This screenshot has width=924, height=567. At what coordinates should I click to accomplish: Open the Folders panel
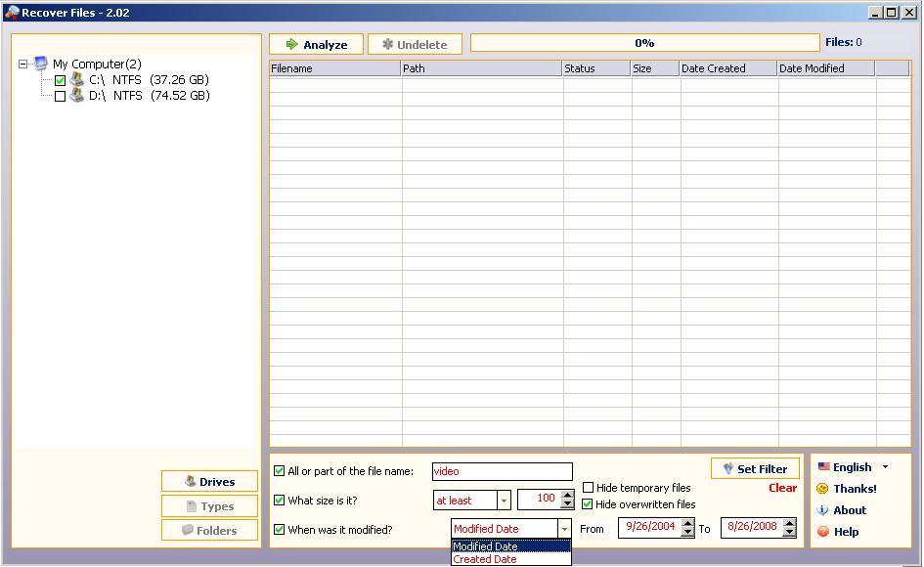click(208, 530)
